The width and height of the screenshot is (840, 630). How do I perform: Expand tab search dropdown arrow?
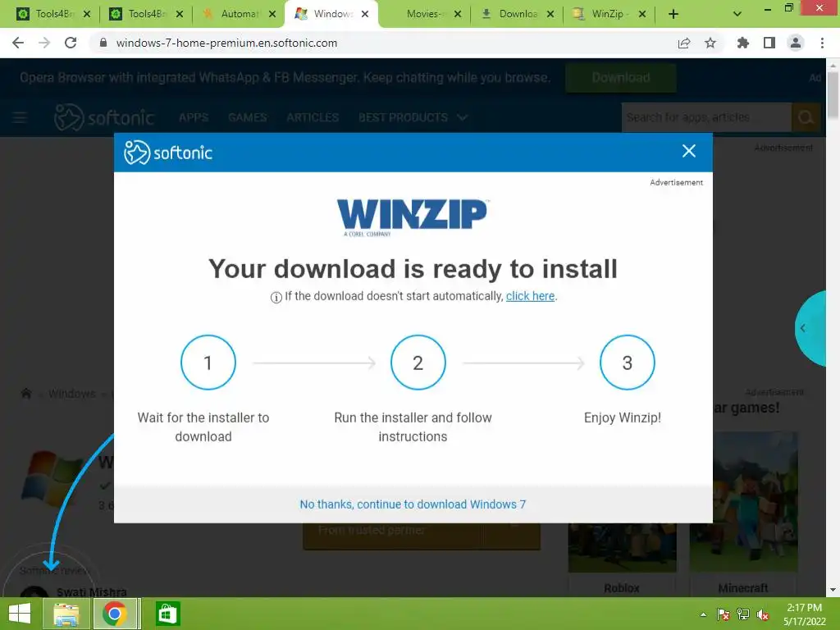737,14
